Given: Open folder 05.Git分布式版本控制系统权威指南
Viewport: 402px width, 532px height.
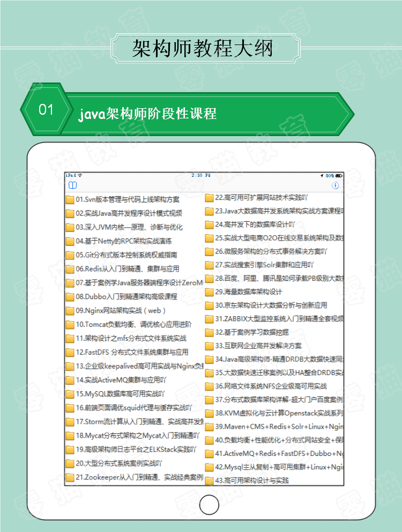Looking at the screenshot, I should click(122, 255).
